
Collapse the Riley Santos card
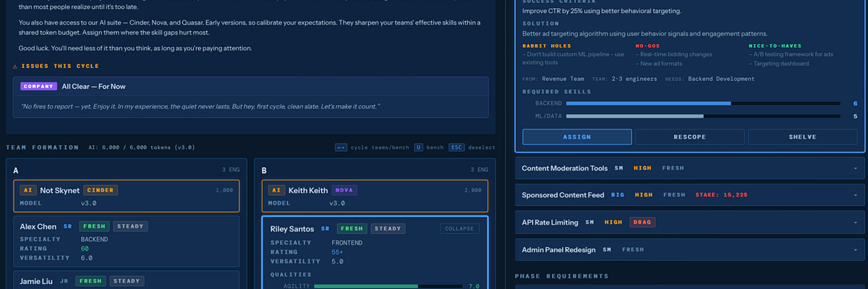tap(459, 229)
